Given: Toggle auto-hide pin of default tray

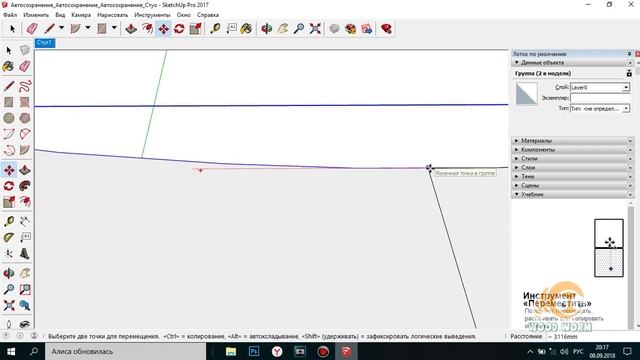Looking at the screenshot, I should 629,54.
